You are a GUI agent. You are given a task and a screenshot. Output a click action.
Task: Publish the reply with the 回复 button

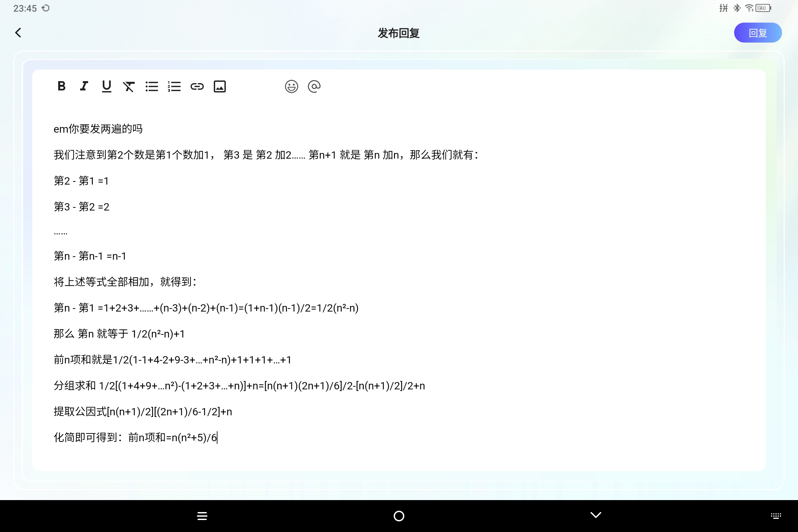tap(758, 33)
